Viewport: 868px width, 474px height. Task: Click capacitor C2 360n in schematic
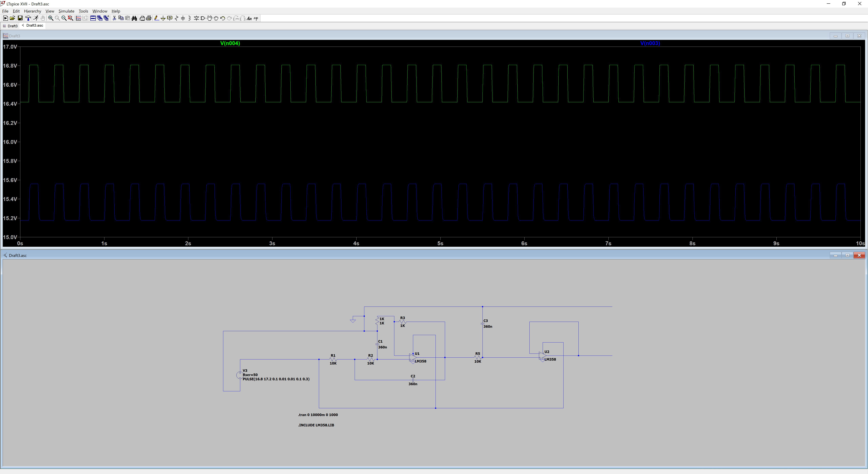click(x=413, y=380)
